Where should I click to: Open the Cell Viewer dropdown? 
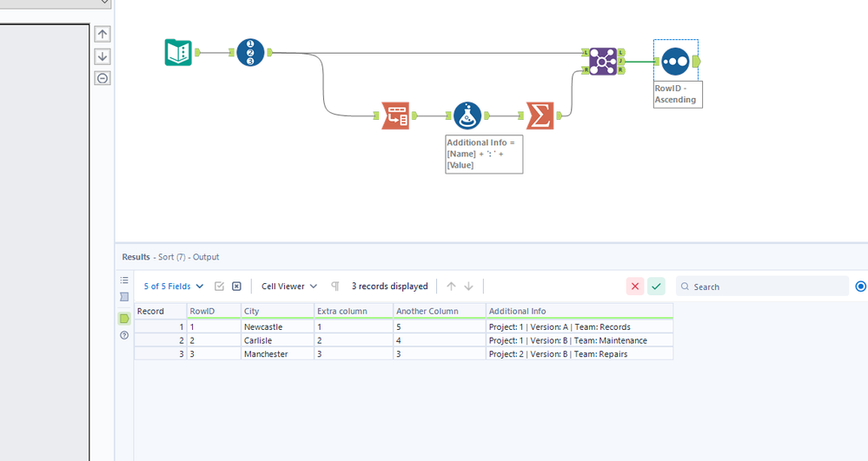[289, 286]
